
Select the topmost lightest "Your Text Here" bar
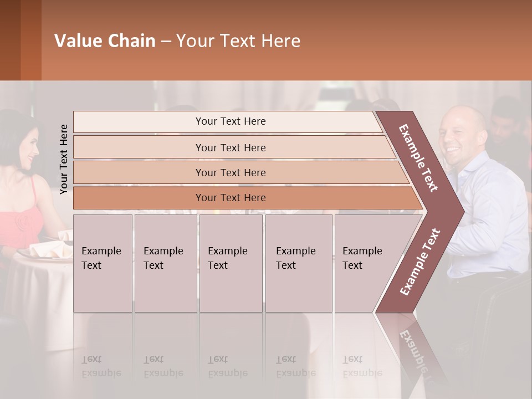(230, 121)
